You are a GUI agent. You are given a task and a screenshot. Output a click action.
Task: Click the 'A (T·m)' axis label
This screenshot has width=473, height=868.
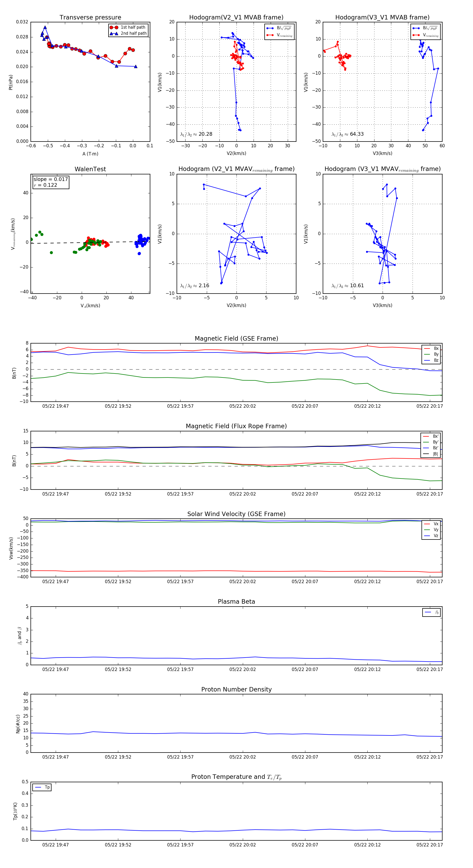(91, 154)
